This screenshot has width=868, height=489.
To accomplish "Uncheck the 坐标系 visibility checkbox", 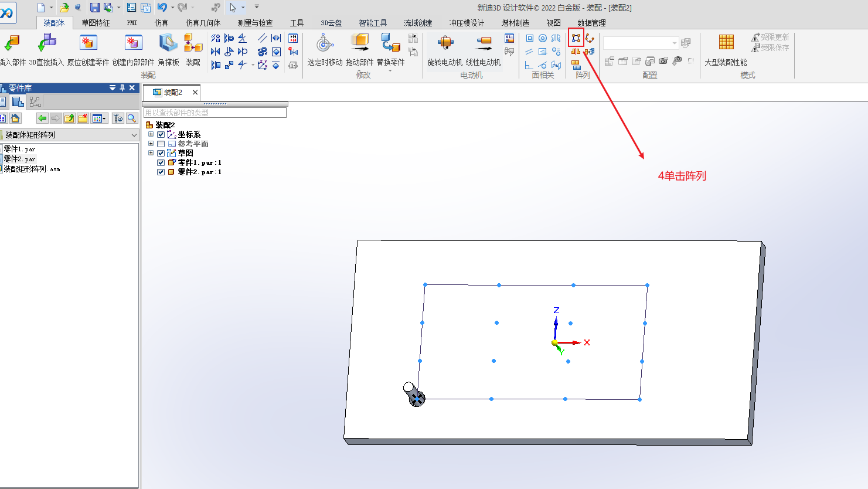I will coord(161,135).
